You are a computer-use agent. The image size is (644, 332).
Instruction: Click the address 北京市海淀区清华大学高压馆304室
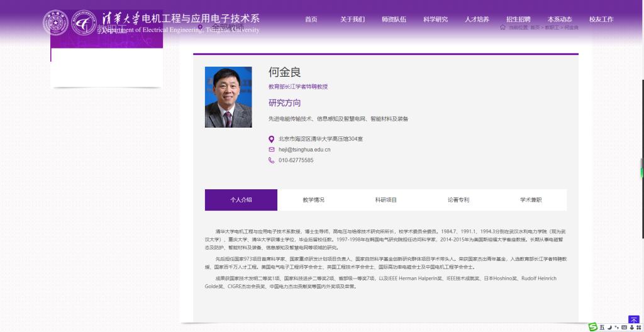point(320,139)
